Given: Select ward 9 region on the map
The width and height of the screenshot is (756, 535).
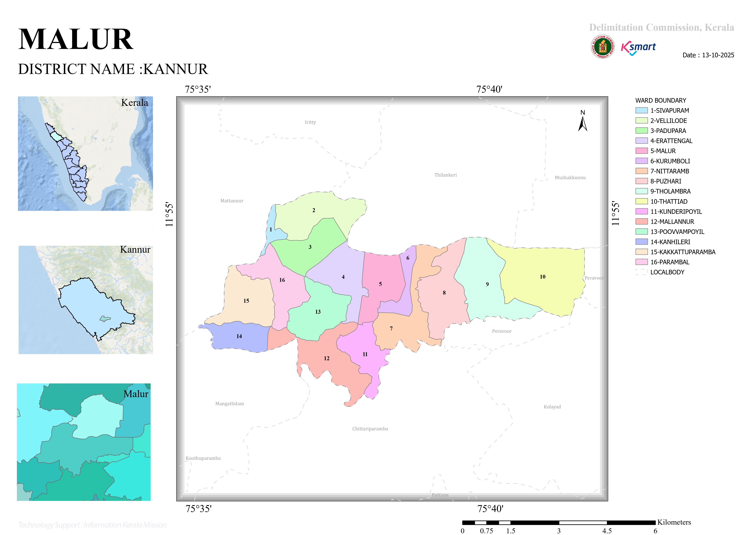Looking at the screenshot, I should (487, 284).
